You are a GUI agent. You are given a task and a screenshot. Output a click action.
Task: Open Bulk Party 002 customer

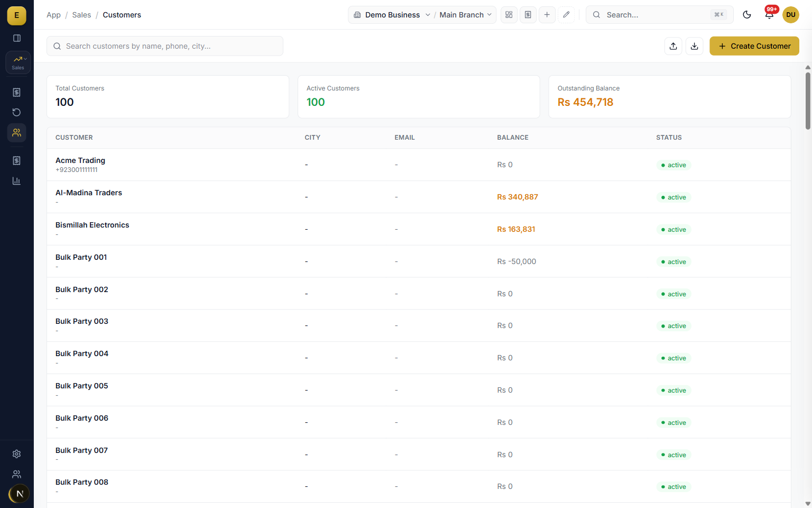pos(419,294)
